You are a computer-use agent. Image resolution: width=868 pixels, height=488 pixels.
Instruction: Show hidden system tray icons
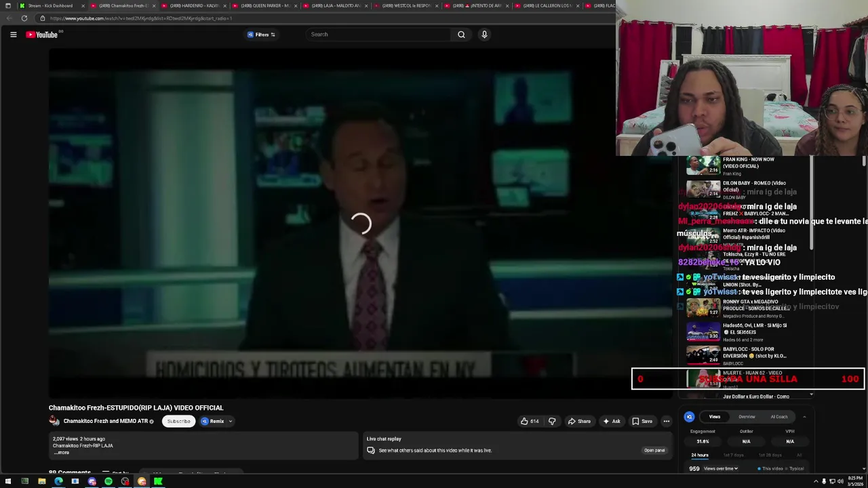(x=816, y=482)
